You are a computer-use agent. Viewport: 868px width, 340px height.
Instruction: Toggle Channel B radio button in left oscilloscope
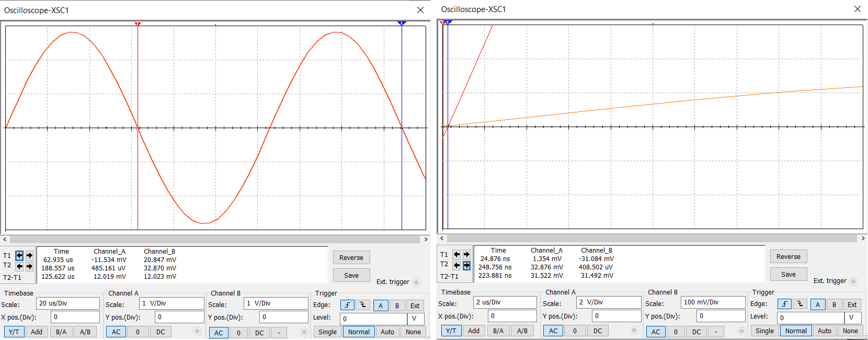[304, 332]
